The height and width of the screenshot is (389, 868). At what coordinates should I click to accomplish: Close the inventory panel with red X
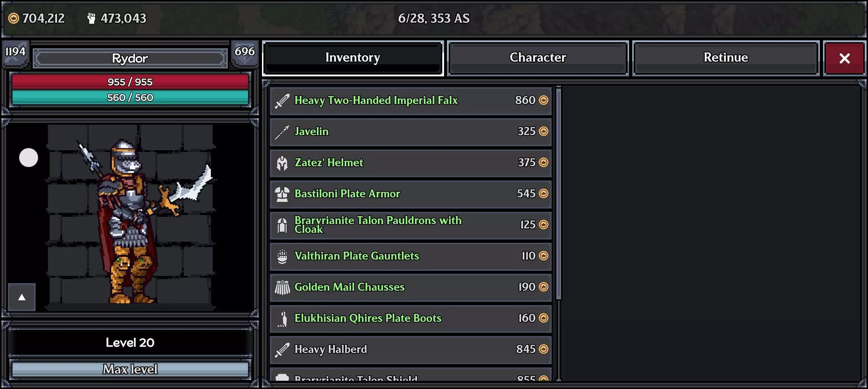pos(844,58)
